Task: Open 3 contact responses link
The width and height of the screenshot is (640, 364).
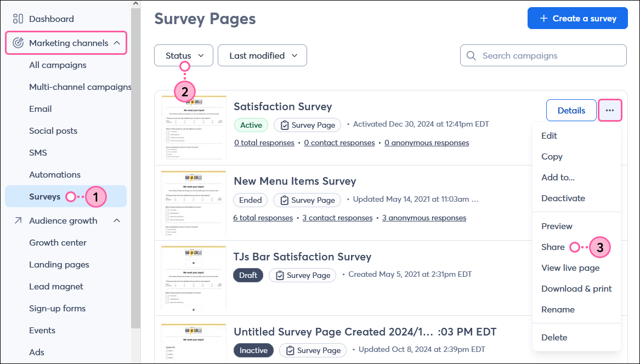Action: pyautogui.click(x=338, y=218)
